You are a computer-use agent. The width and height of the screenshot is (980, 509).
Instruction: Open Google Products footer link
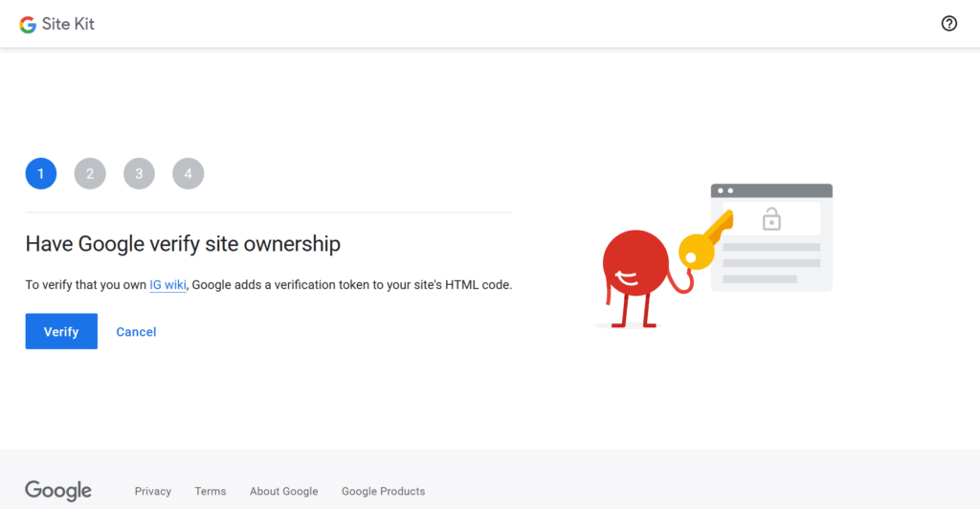pyautogui.click(x=383, y=491)
